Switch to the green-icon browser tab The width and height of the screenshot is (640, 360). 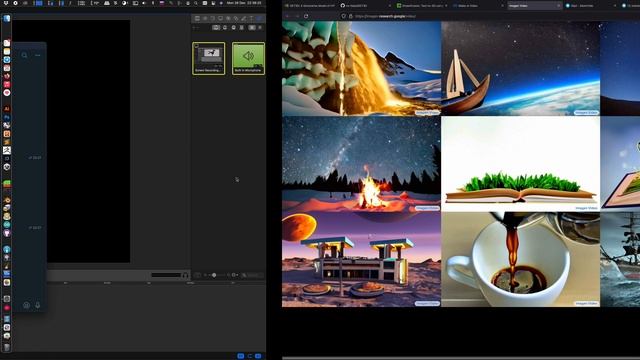click(422, 6)
